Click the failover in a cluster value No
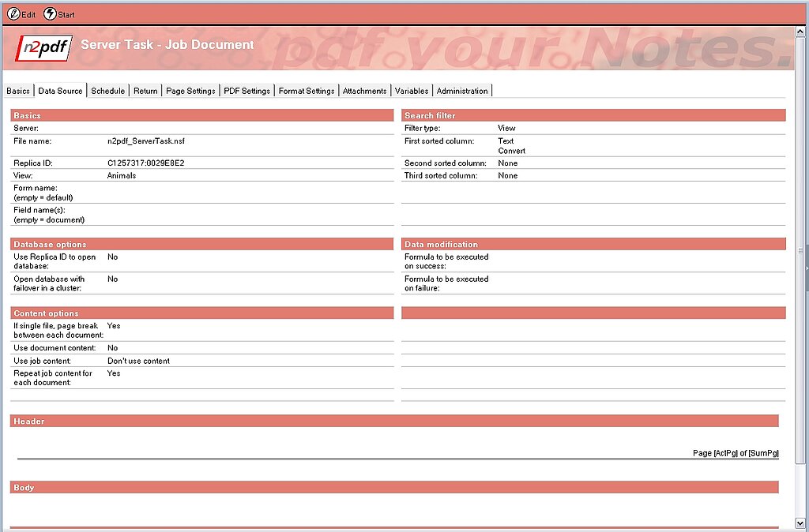 [x=112, y=279]
